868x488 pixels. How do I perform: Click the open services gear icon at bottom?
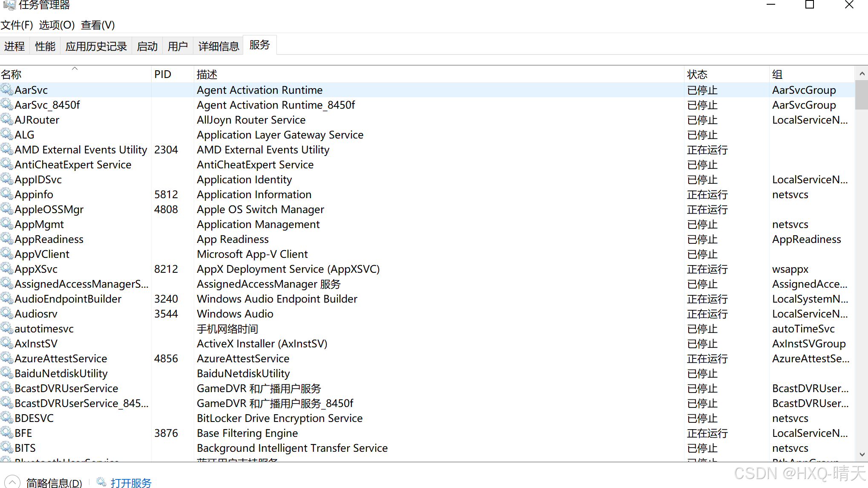[101, 482]
